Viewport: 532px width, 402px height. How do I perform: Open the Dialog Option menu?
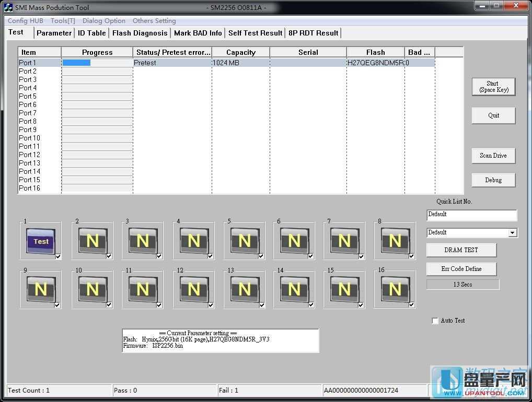pos(103,21)
